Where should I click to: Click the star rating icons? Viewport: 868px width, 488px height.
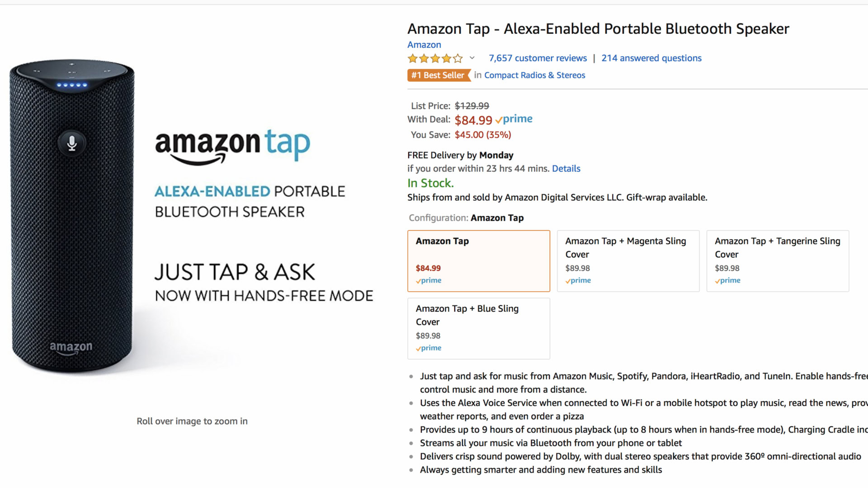(x=435, y=58)
